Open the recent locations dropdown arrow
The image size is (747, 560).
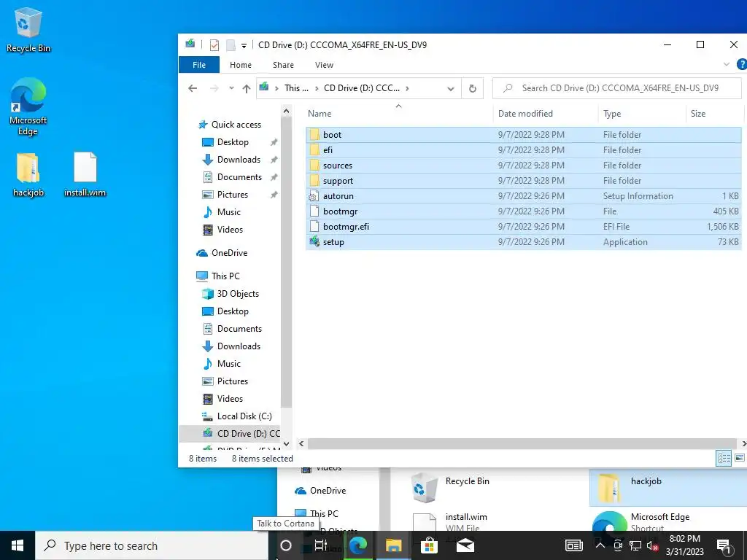(x=231, y=88)
